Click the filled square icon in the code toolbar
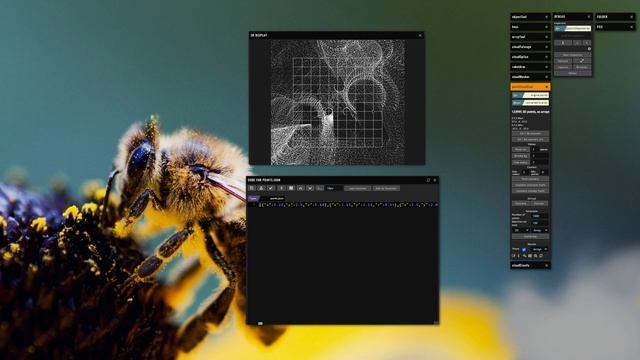The image size is (640, 360). [x=291, y=188]
